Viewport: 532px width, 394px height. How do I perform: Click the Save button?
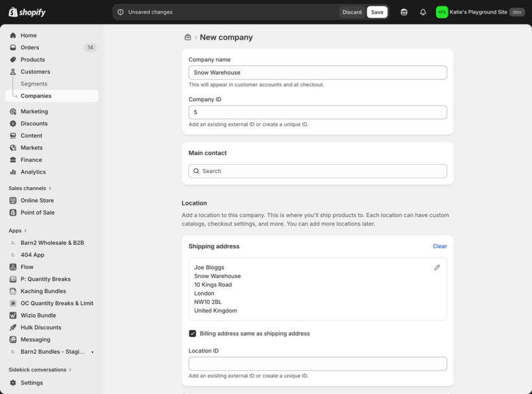[x=377, y=12]
